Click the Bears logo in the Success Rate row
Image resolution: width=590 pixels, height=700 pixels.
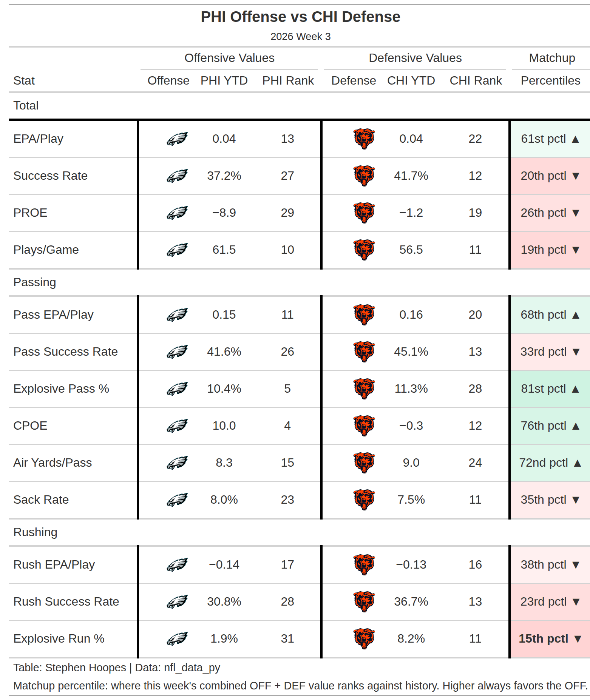(x=364, y=176)
